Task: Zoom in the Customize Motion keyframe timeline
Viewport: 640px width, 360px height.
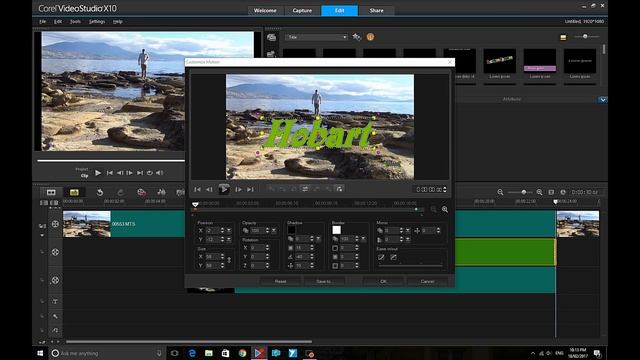Action: point(445,209)
